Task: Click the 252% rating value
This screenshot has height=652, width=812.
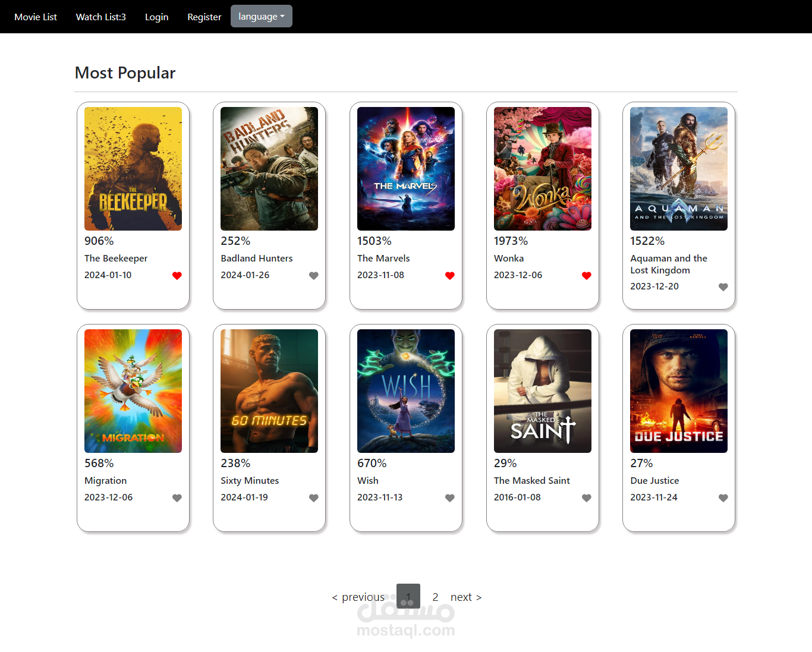Action: 235,241
